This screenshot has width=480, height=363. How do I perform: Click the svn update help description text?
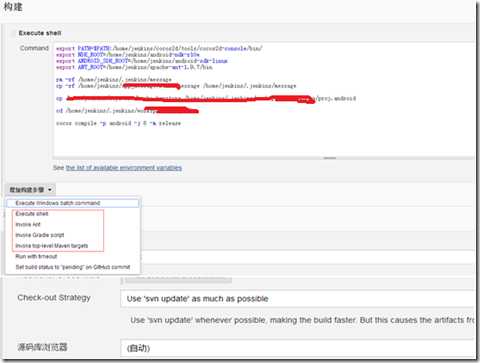(x=302, y=320)
